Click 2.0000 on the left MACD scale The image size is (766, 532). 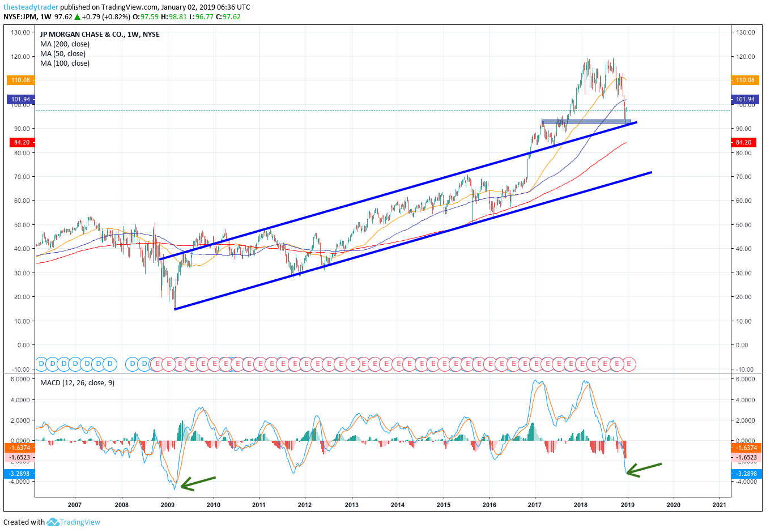coord(20,420)
